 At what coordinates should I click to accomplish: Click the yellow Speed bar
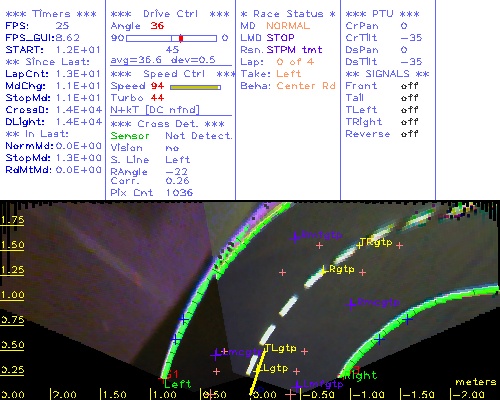[195, 87]
